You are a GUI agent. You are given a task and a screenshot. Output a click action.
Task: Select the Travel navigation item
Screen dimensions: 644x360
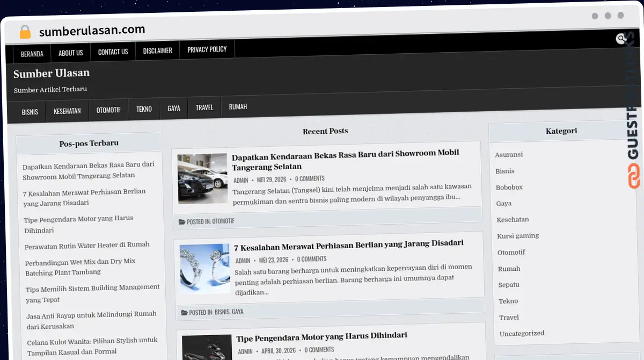[204, 107]
